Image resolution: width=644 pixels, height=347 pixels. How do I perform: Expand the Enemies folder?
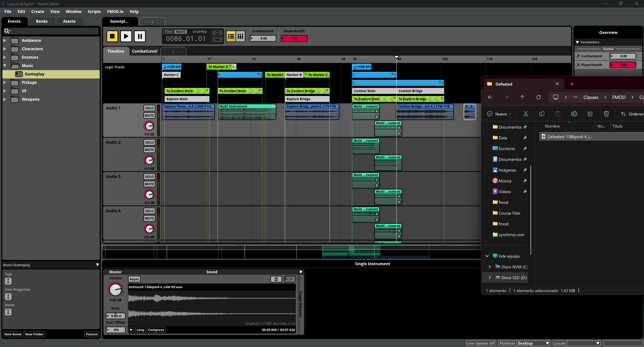(5, 57)
